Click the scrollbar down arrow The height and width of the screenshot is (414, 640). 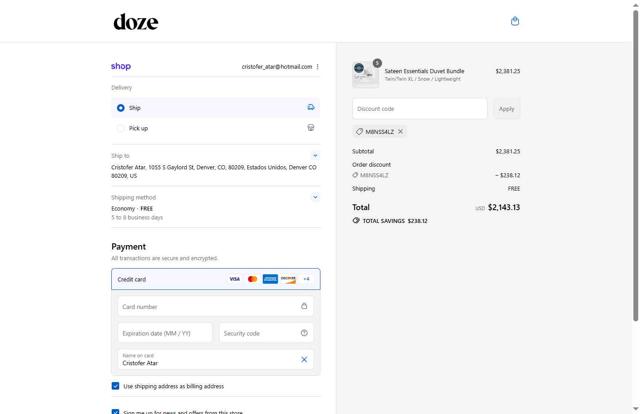636,409
